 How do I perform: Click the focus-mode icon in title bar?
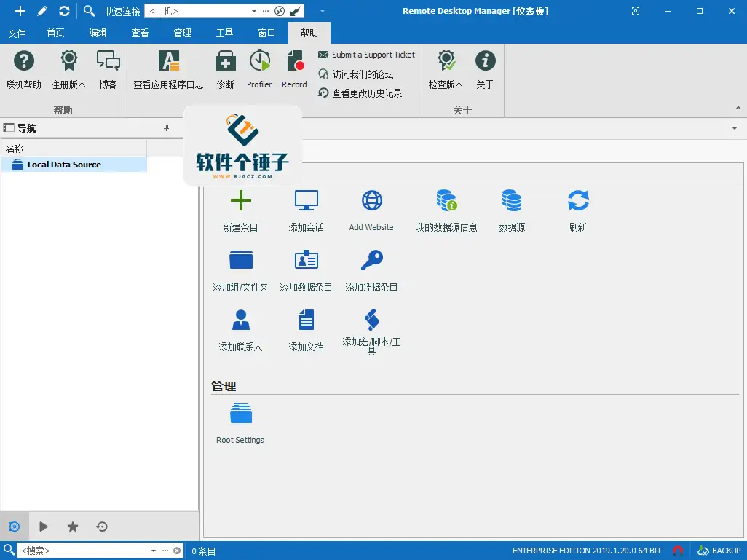click(636, 11)
